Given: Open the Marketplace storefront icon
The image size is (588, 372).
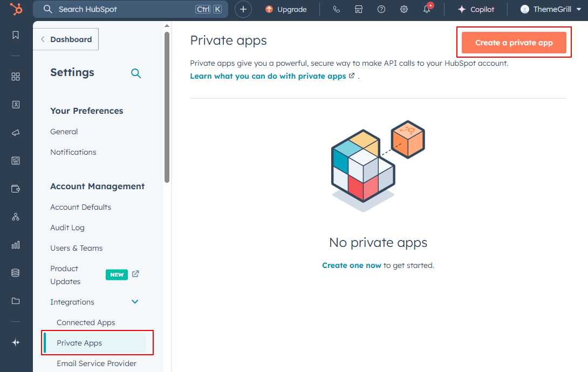Looking at the screenshot, I should [359, 9].
